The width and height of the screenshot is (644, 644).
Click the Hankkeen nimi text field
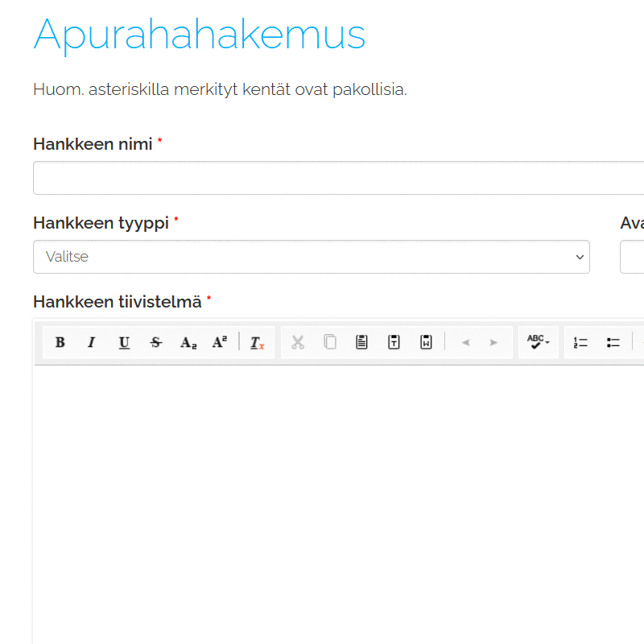coord(338,178)
